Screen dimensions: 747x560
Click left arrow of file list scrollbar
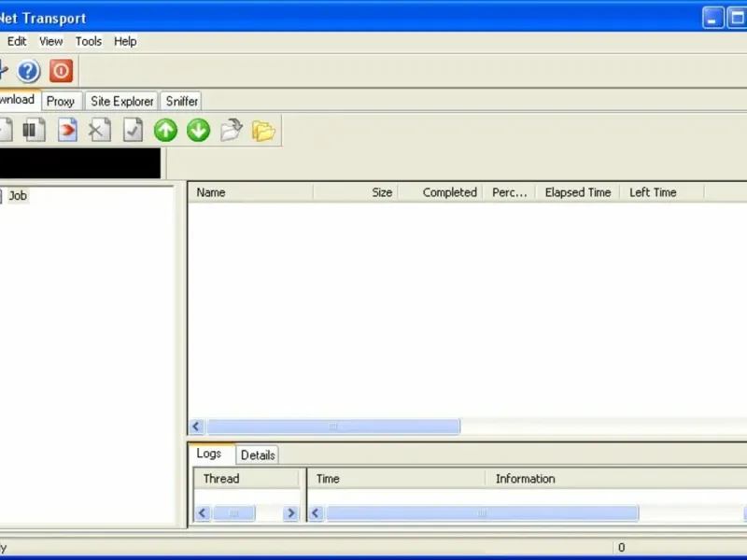click(197, 427)
